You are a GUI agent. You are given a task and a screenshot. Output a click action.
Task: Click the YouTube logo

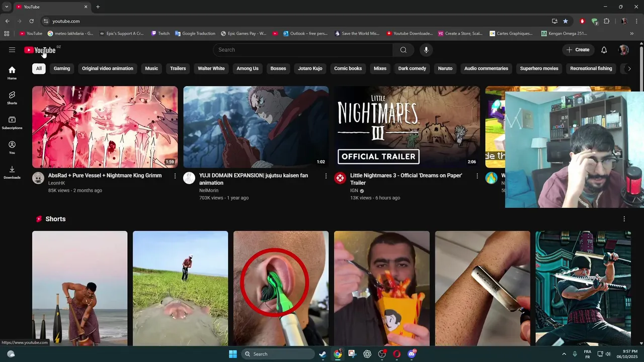pos(40,50)
